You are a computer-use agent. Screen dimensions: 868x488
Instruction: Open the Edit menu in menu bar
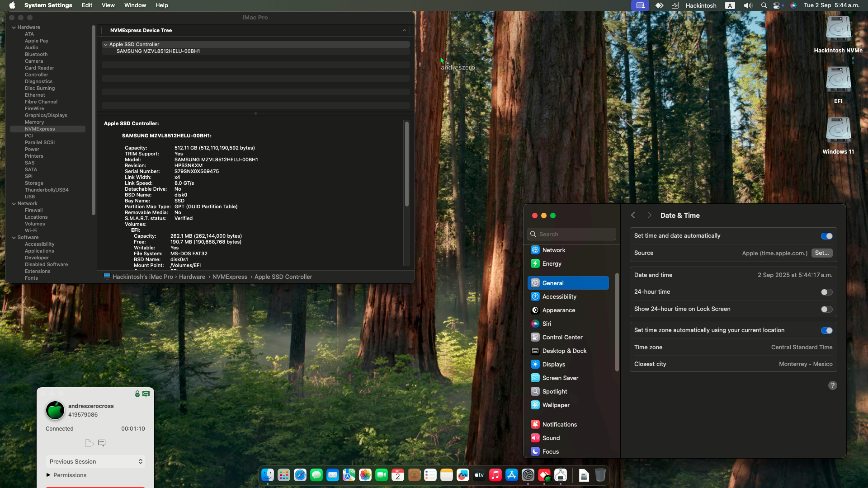click(x=87, y=5)
